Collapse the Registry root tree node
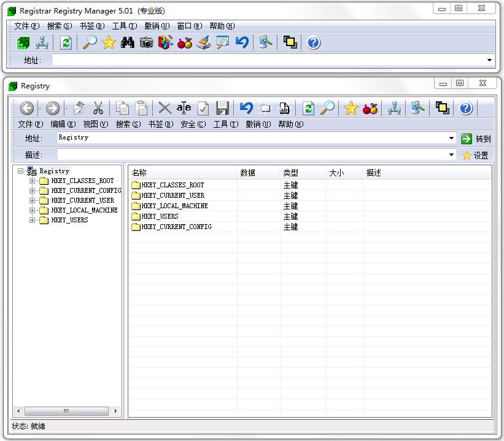 [x=21, y=171]
